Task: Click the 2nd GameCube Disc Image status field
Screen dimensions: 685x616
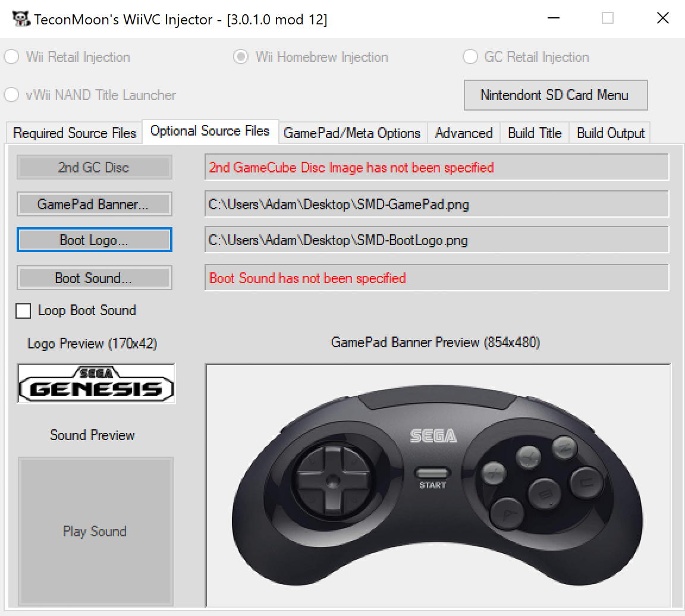Action: tap(436, 167)
